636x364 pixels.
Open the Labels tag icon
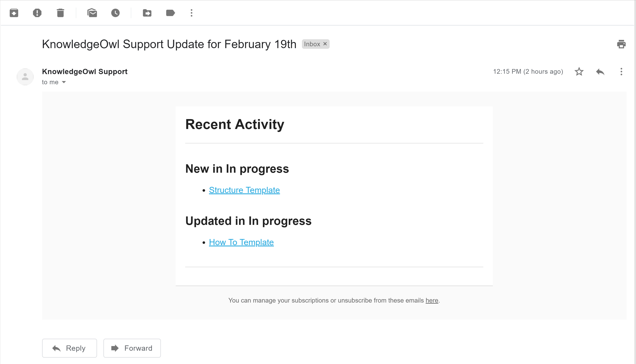(170, 13)
